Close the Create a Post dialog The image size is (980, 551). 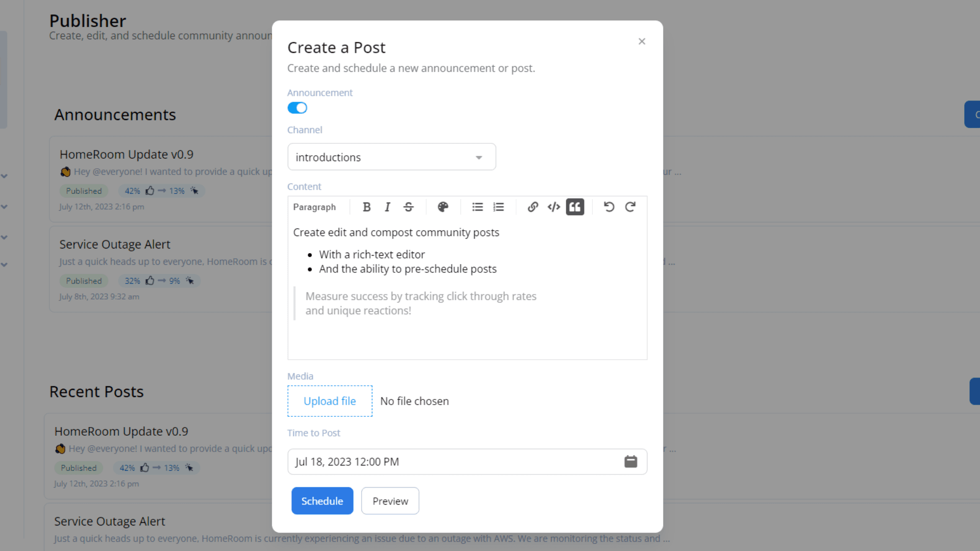642,41
